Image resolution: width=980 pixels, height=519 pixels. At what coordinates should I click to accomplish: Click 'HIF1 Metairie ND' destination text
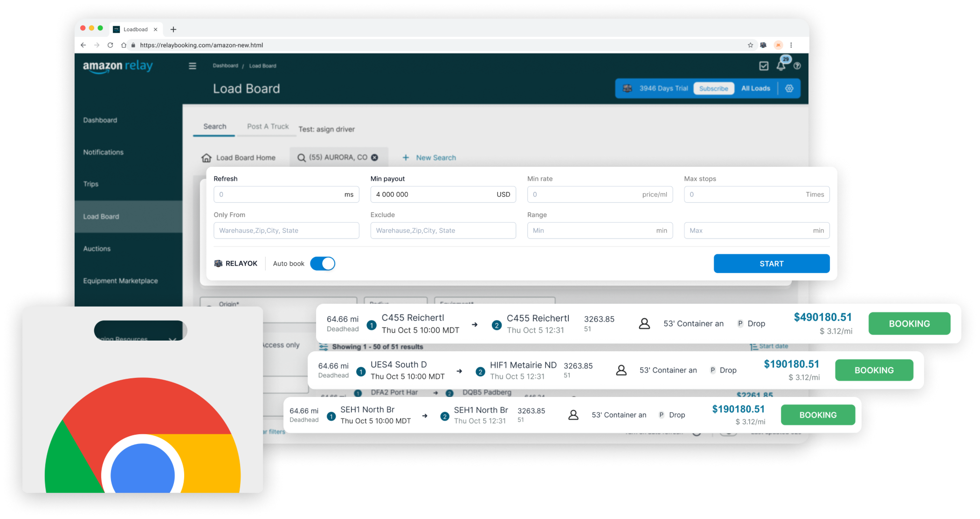523,365
